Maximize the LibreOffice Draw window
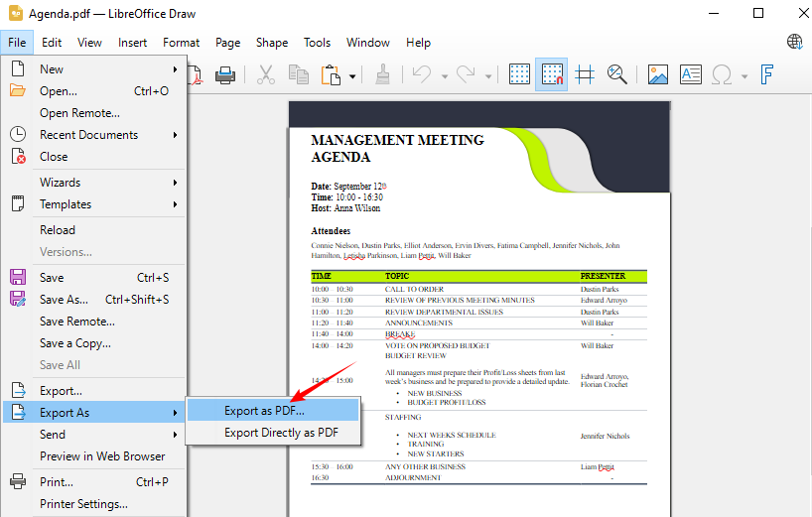The height and width of the screenshot is (517, 812). coord(758,13)
